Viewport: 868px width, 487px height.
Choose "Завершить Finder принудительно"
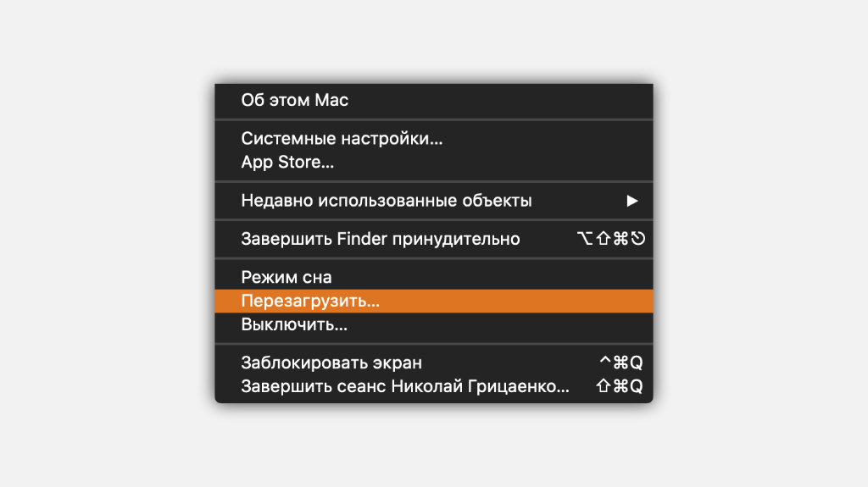pyautogui.click(x=381, y=239)
